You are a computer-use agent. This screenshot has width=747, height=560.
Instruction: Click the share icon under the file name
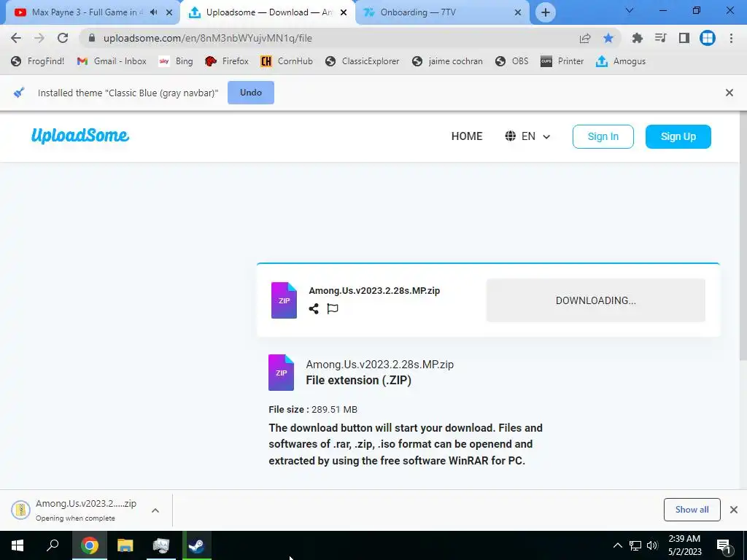point(314,308)
